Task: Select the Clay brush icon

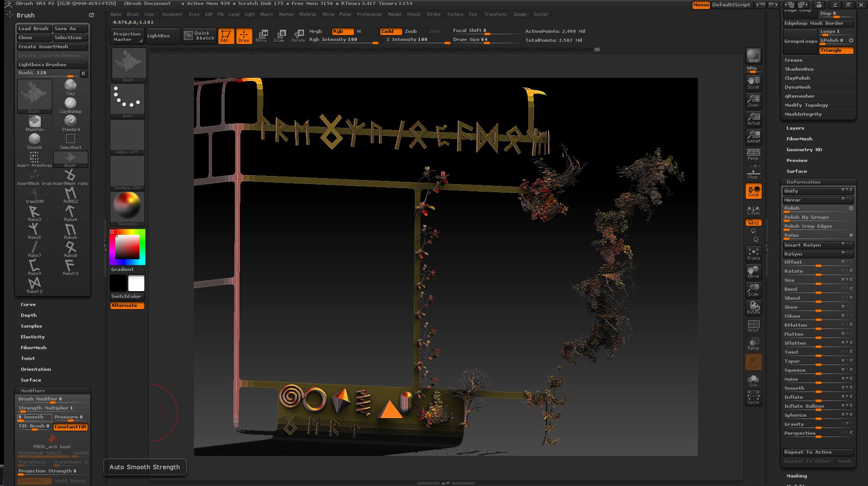Action: click(x=70, y=87)
